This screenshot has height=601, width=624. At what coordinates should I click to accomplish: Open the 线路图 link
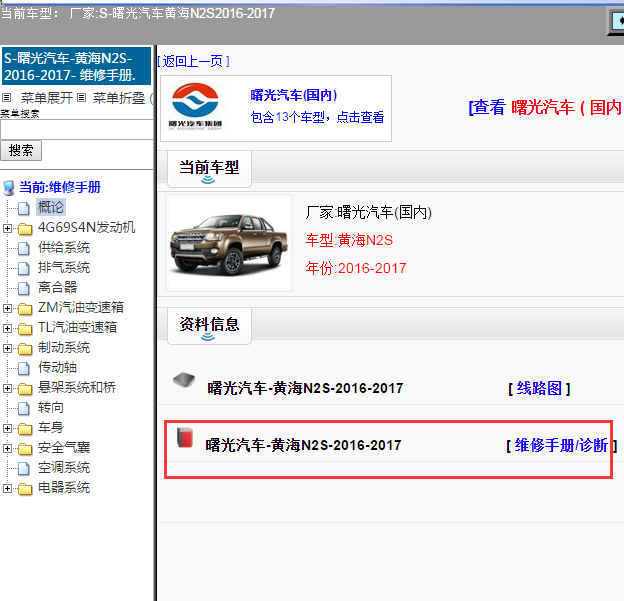coord(539,388)
